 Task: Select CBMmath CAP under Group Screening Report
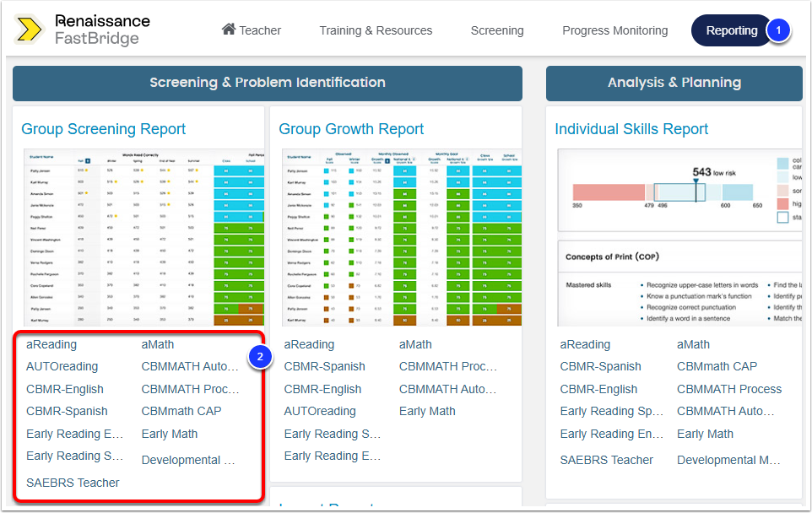(x=181, y=412)
